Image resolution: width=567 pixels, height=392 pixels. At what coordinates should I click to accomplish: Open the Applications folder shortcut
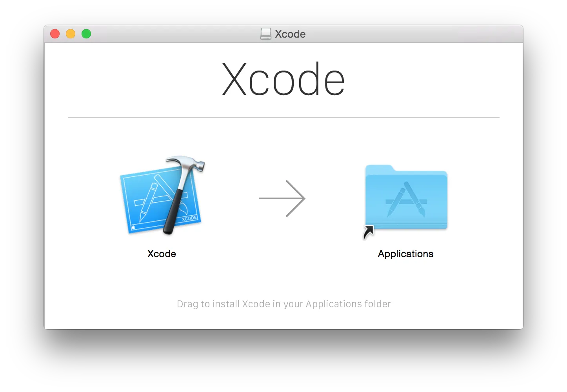point(406,198)
